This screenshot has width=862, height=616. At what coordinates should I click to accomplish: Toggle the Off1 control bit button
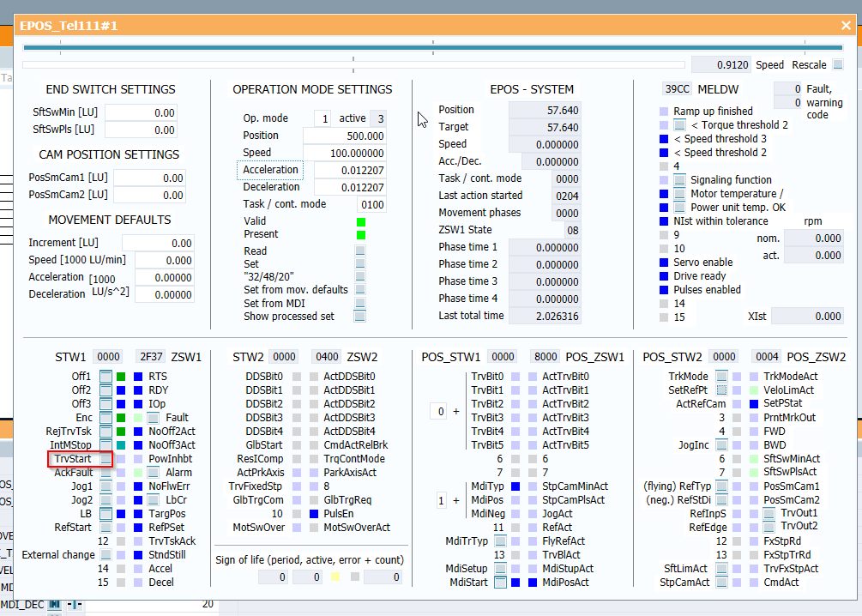point(105,377)
